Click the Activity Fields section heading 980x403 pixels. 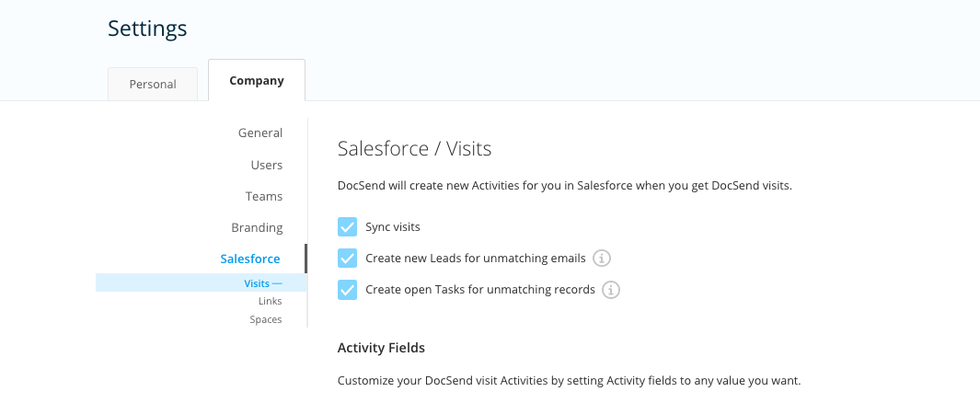[381, 348]
